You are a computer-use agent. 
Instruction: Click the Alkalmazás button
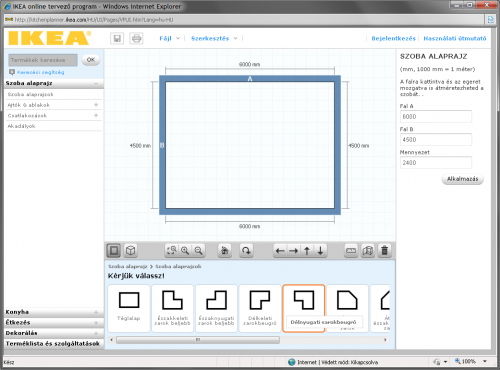click(463, 179)
